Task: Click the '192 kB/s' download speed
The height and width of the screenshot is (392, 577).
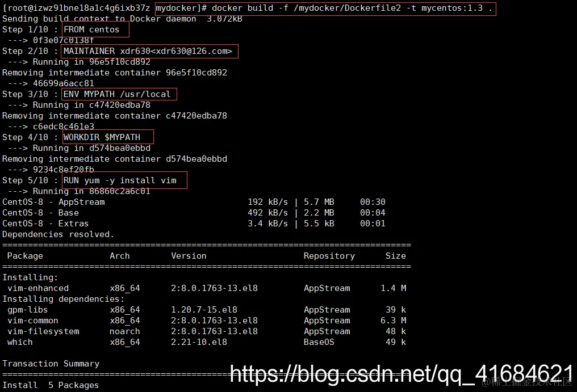Action: pos(267,202)
